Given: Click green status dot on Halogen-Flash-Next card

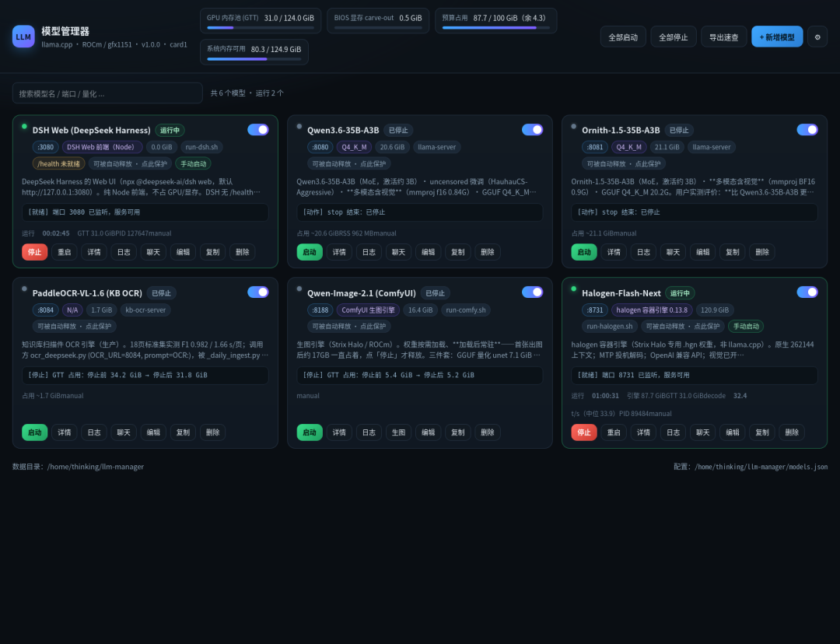Looking at the screenshot, I should tap(574, 289).
